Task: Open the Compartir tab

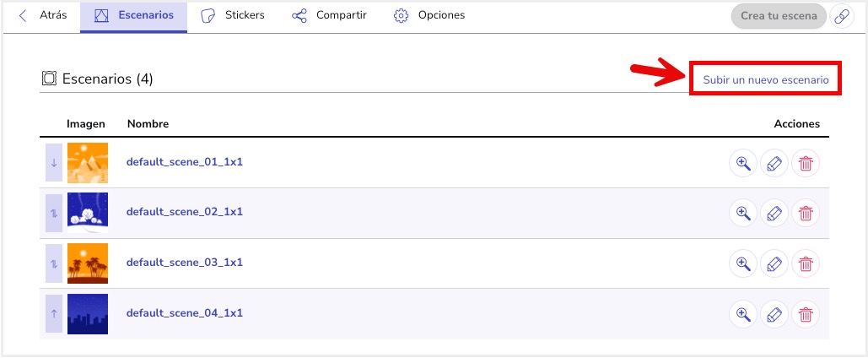Action: pyautogui.click(x=329, y=15)
